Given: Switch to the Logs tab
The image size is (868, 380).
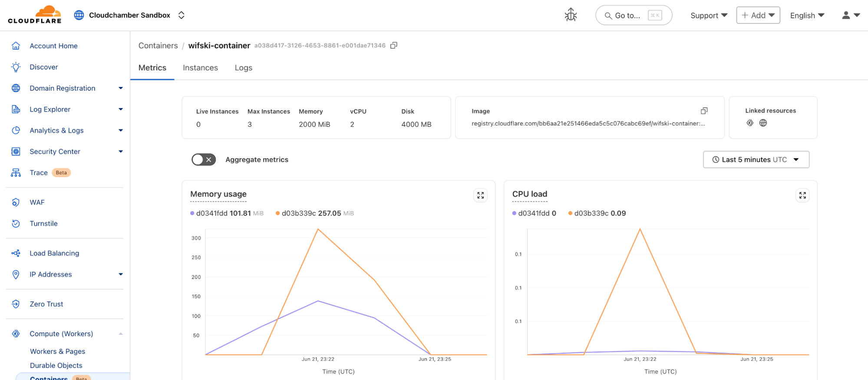Looking at the screenshot, I should tap(243, 68).
